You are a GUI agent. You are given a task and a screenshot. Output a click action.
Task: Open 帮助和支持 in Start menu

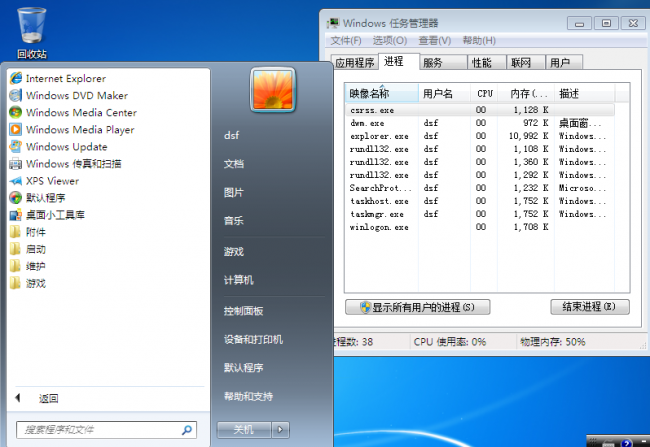(248, 396)
